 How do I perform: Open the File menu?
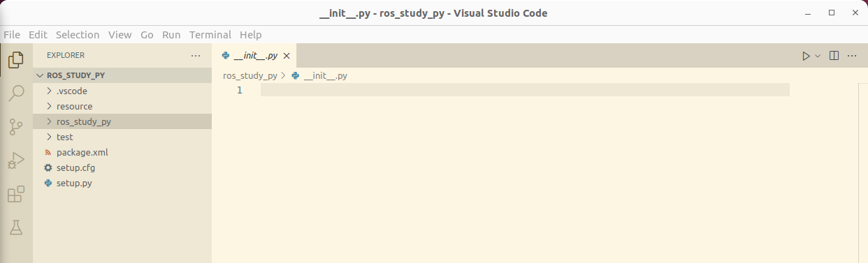(x=12, y=34)
